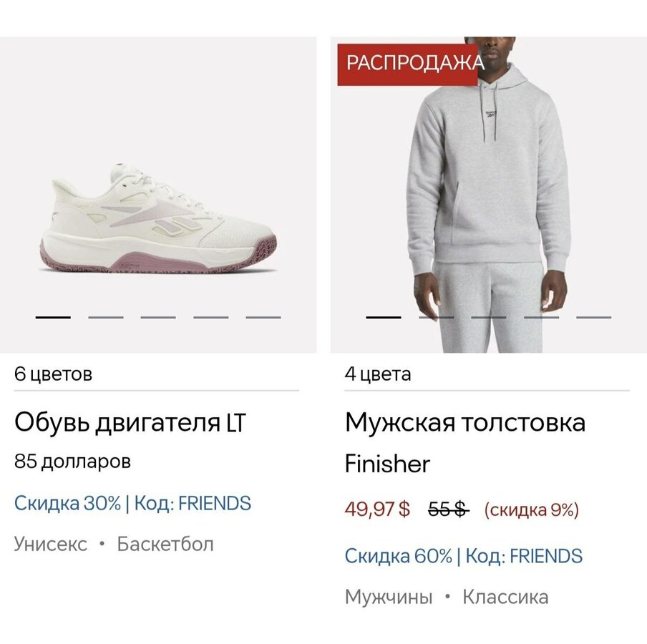
Task: Select the second carousel indicator on hoodie image
Action: 436,317
